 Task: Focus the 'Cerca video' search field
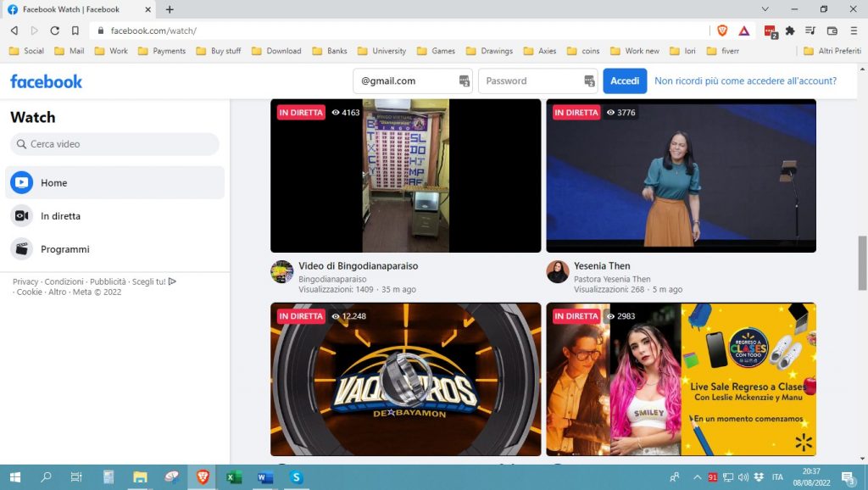click(114, 144)
